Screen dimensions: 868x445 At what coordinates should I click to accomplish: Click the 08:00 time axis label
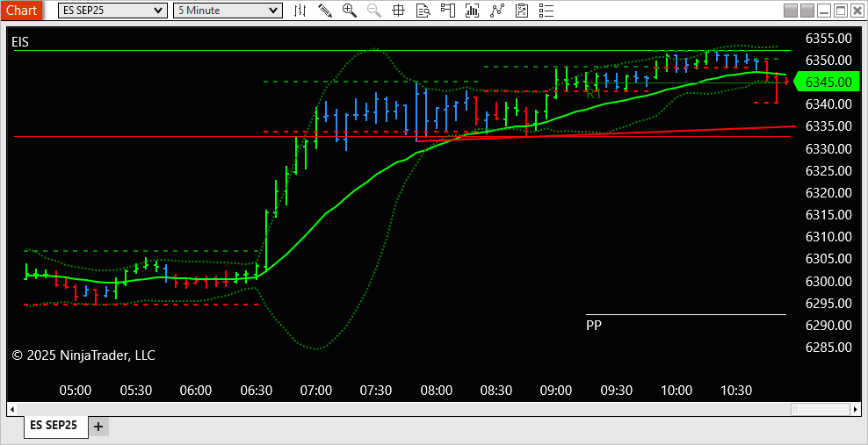[437, 391]
